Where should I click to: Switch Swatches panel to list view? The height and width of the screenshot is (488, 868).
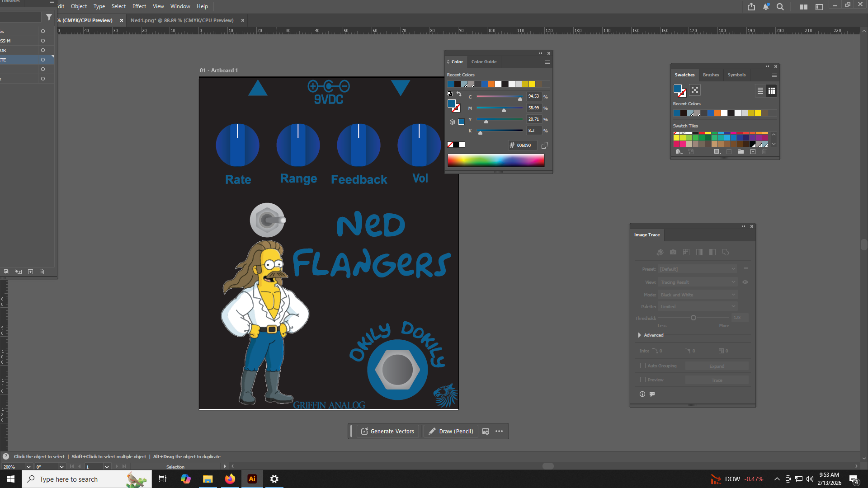(760, 91)
